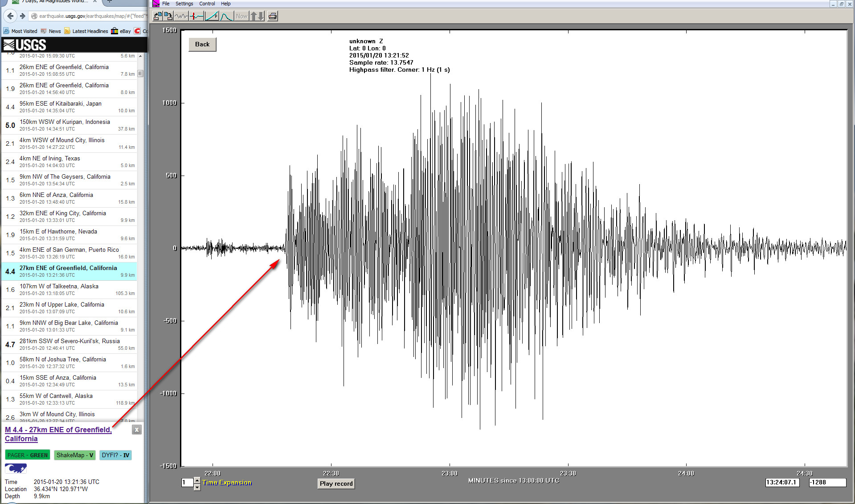Click the -1288 amplitude readout field
855x504 pixels.
(827, 482)
